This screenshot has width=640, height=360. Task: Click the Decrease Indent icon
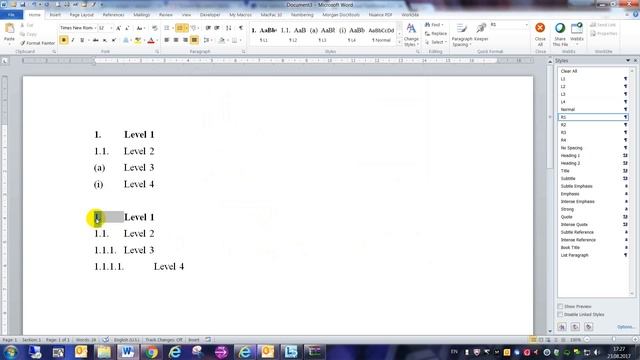tap(208, 28)
